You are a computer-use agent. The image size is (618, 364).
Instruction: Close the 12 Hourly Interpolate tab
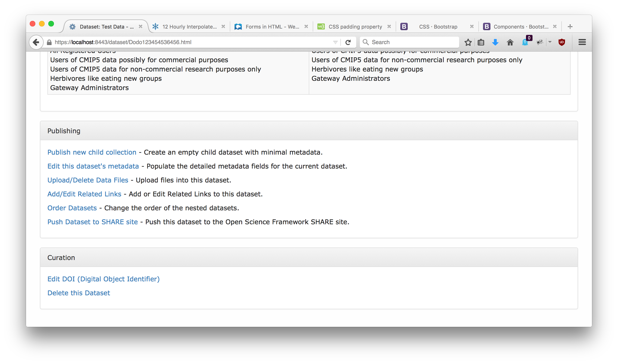(x=223, y=26)
